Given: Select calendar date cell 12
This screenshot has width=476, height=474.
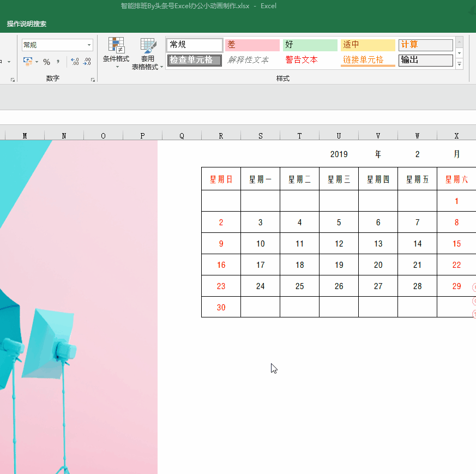Looking at the screenshot, I should coord(339,243).
